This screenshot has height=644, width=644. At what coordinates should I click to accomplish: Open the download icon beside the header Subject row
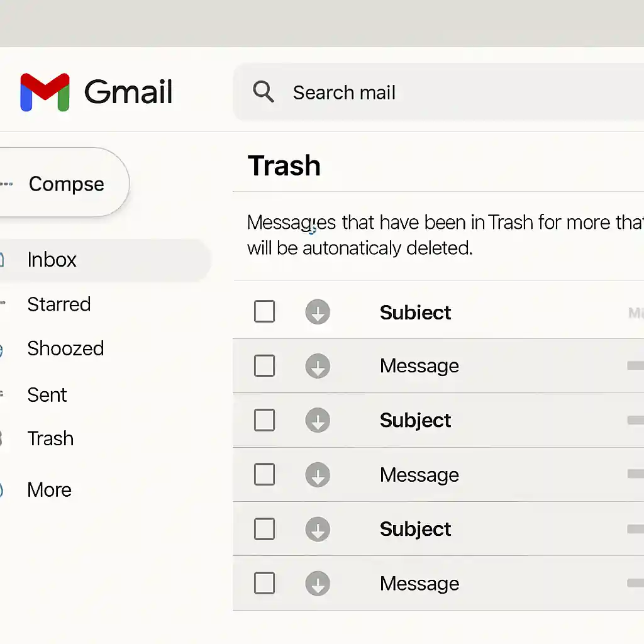(x=318, y=311)
